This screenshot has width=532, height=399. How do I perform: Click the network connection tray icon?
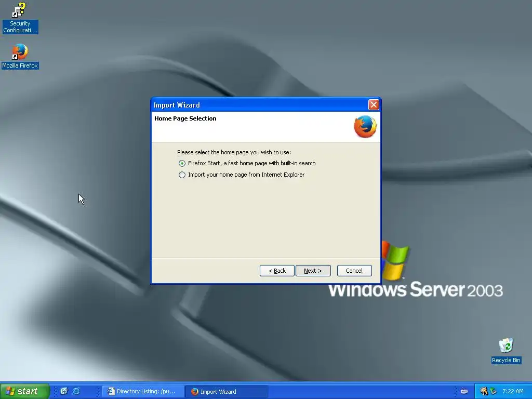click(493, 392)
